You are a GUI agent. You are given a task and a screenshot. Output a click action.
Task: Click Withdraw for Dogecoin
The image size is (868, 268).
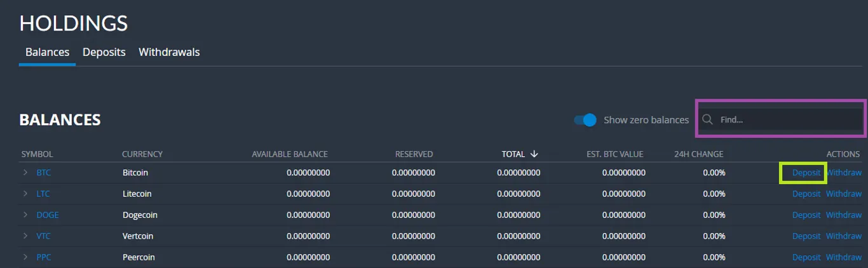pyautogui.click(x=844, y=215)
